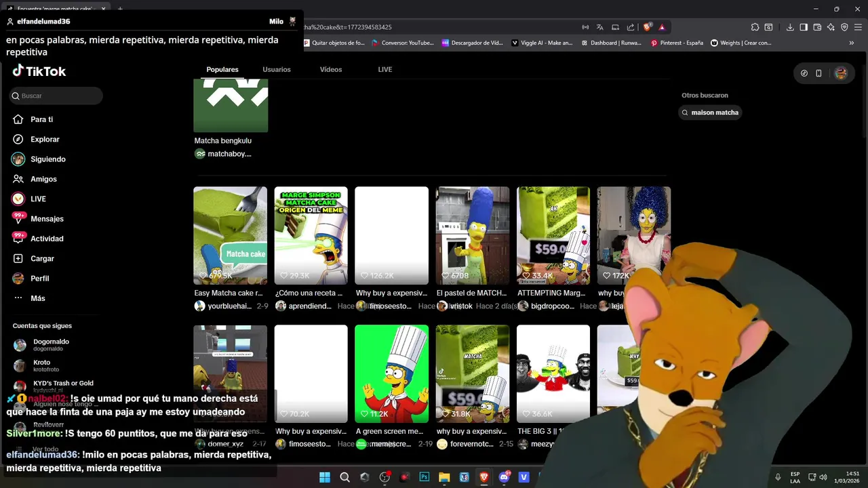Screen dimensions: 868x488
Task: Open the Dogornaldo followed account
Action: point(42,345)
